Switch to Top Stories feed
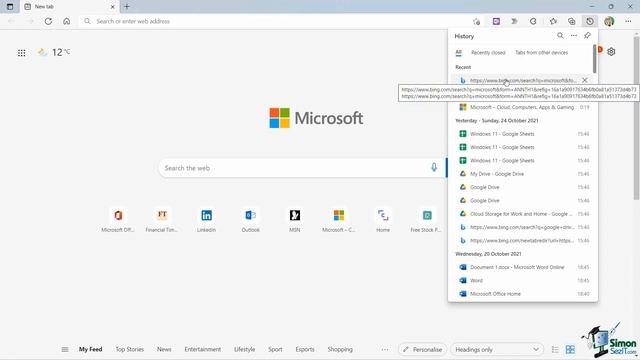This screenshot has height=360, width=640. click(x=129, y=349)
